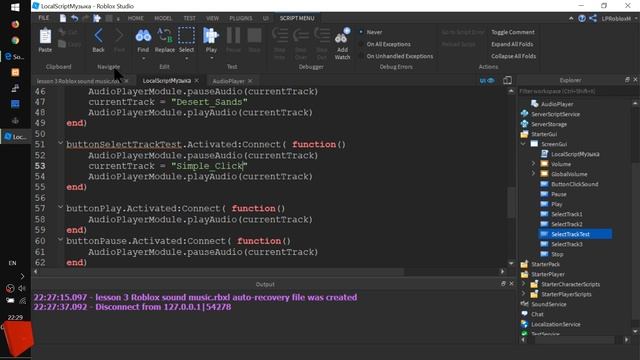The image size is (640, 360).
Task: Collapse the ribbon with the up arrow
Action: click(571, 18)
